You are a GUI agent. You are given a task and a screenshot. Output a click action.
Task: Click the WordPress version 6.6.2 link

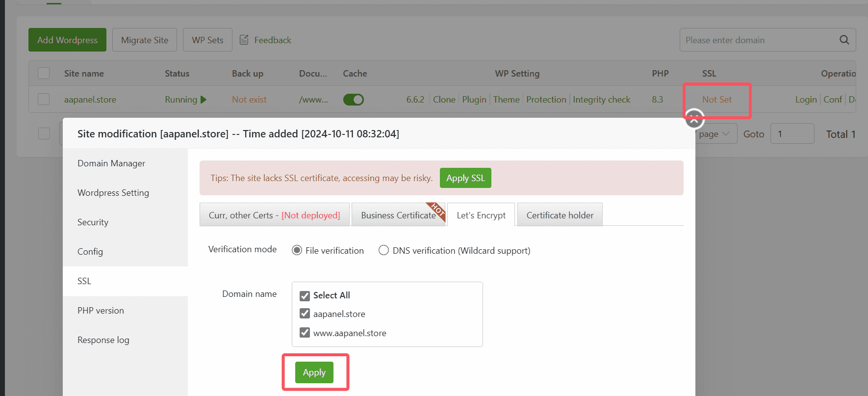pos(415,100)
